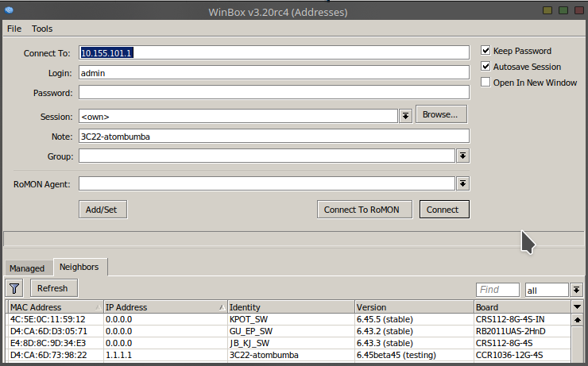This screenshot has height=366, width=588.
Task: Click the filter funnel icon
Action: [x=14, y=288]
